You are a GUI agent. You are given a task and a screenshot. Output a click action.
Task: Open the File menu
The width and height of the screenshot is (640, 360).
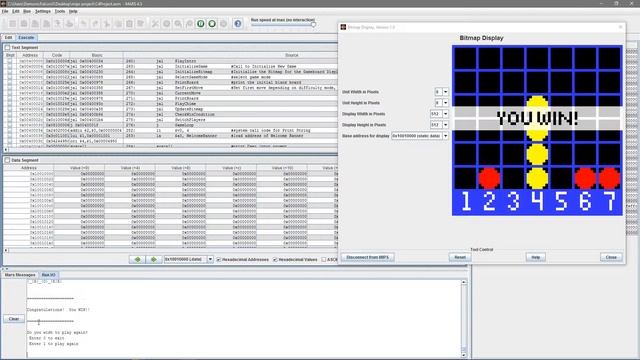5,11
